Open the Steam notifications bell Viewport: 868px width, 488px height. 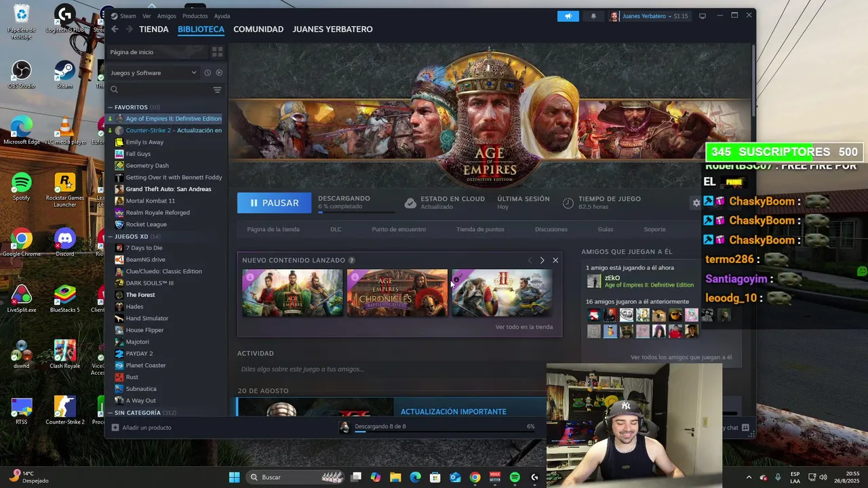(593, 16)
